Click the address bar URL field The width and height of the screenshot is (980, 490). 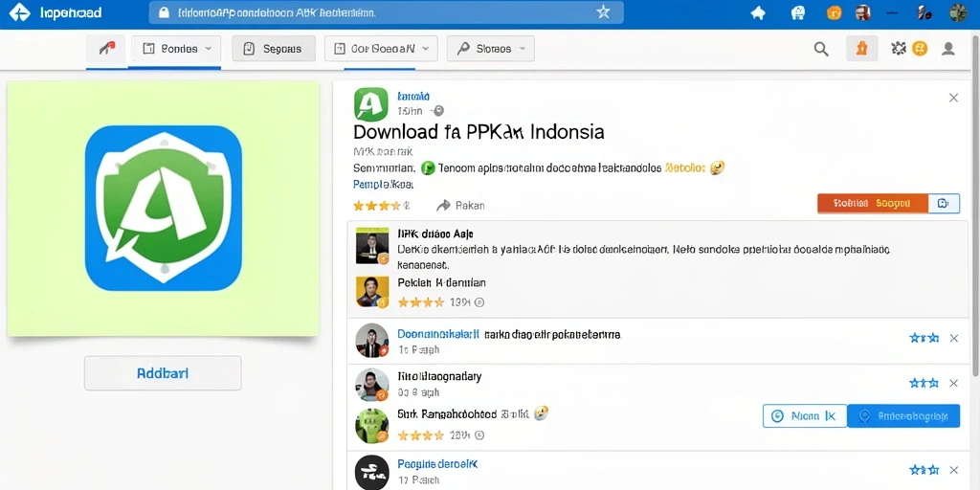pyautogui.click(x=387, y=12)
